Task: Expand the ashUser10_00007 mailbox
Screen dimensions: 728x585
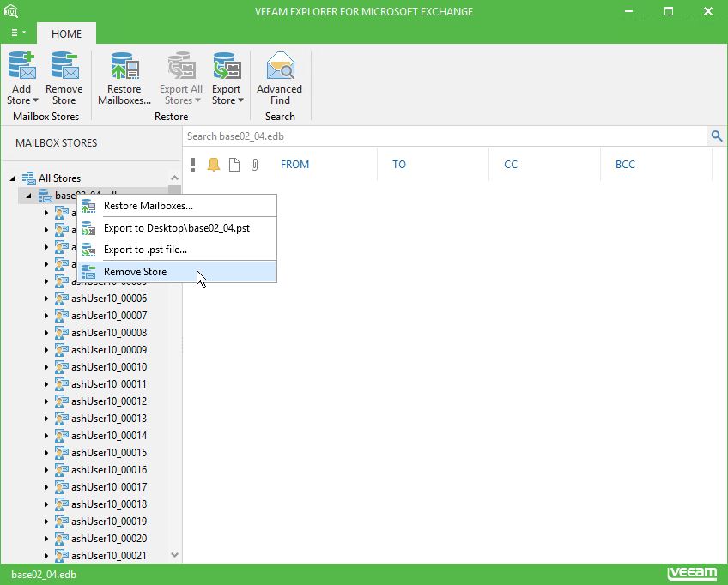Action: coord(46,316)
